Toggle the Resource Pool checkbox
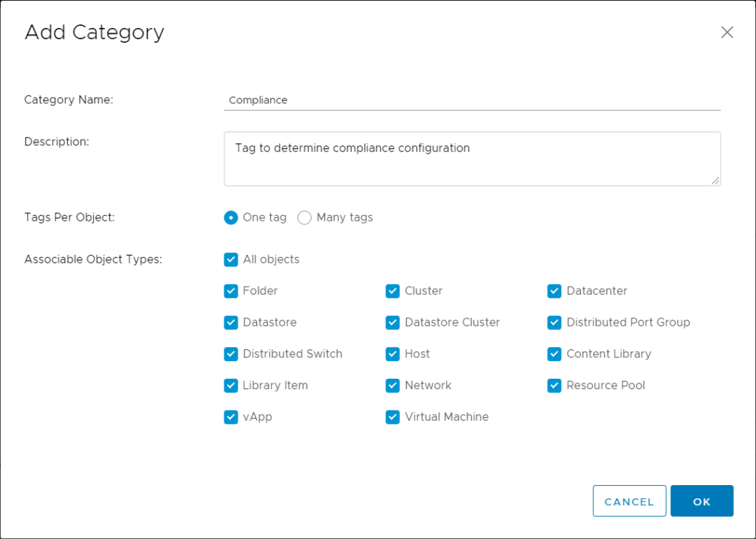756x539 pixels. coord(554,385)
